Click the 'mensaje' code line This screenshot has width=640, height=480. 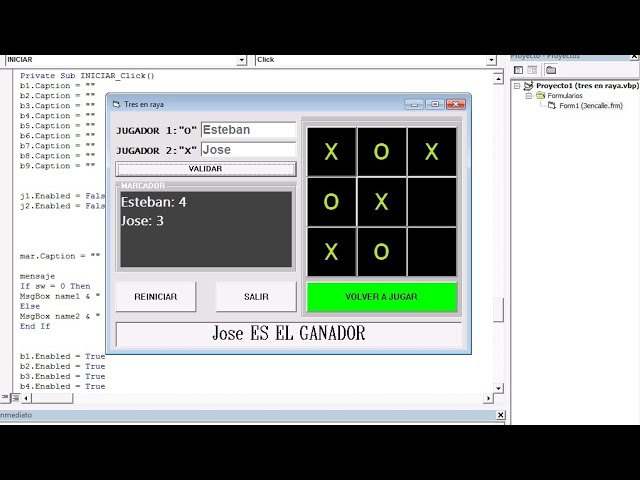point(37,276)
